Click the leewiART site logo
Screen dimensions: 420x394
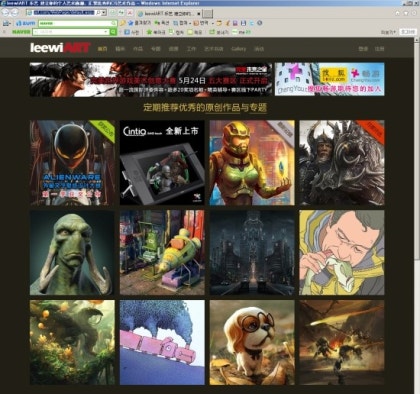60,48
